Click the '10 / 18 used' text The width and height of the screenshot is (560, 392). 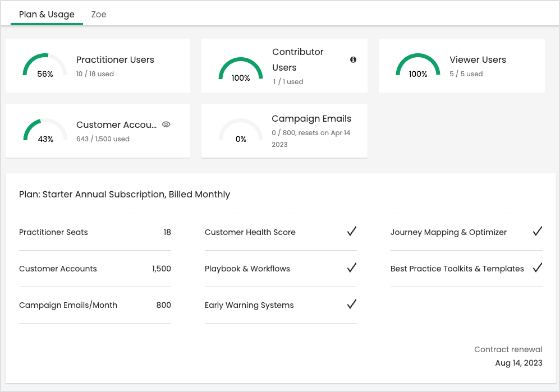tap(95, 74)
